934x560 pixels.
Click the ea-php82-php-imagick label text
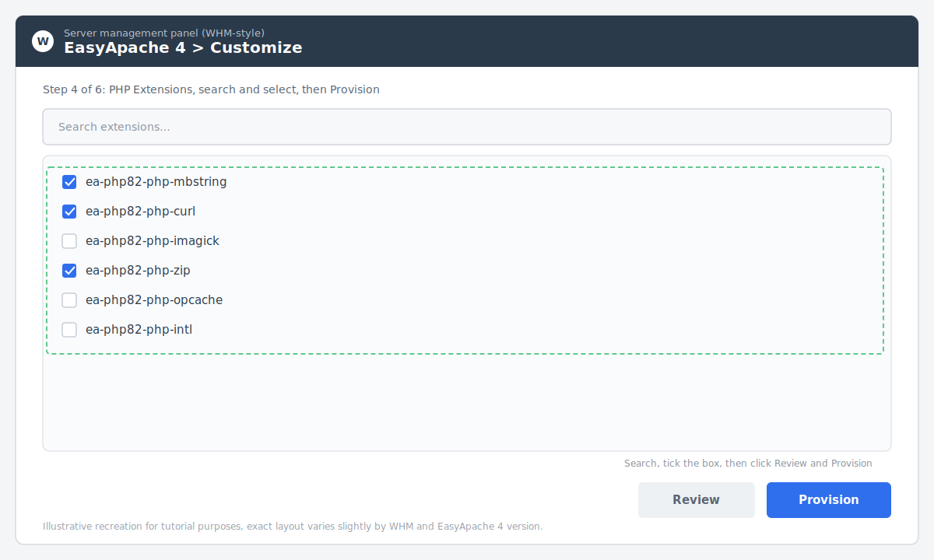coord(153,241)
